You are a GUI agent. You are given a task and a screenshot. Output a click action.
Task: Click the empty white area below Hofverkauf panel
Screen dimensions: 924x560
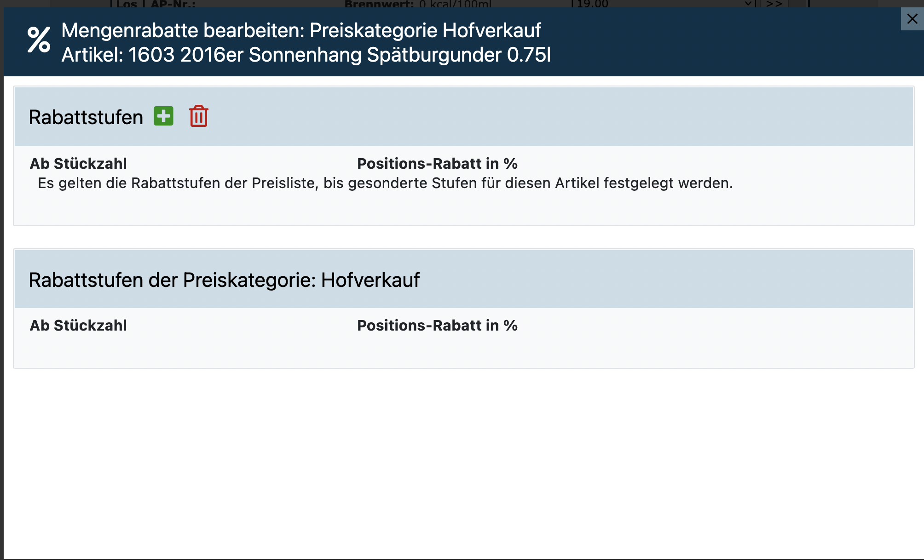coord(460,460)
